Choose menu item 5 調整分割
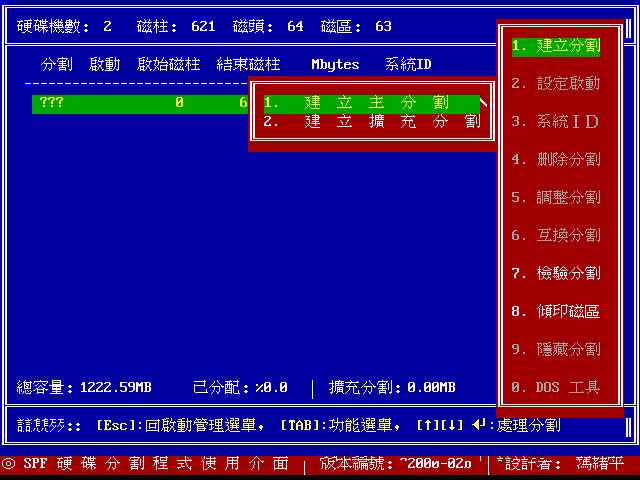 click(x=556, y=198)
